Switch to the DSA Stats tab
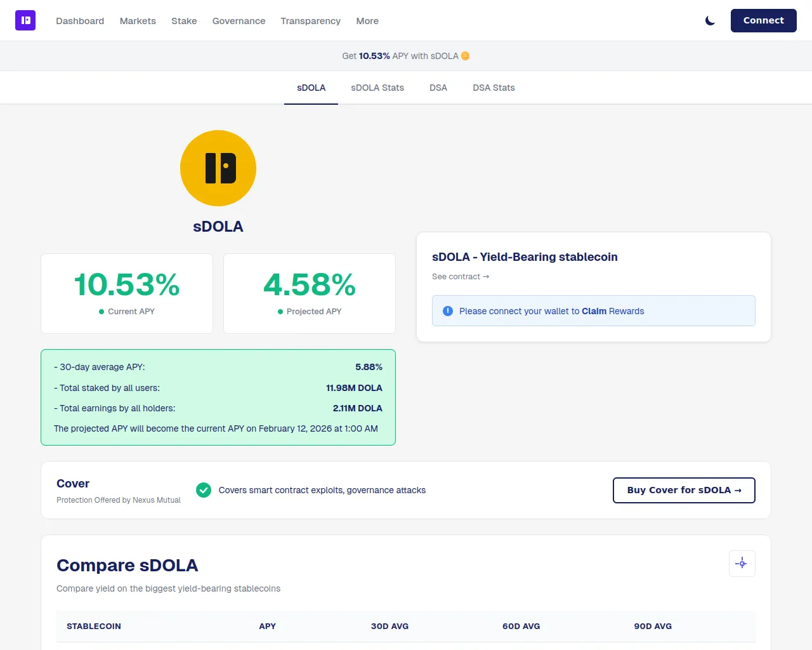The height and width of the screenshot is (650, 812). 494,88
